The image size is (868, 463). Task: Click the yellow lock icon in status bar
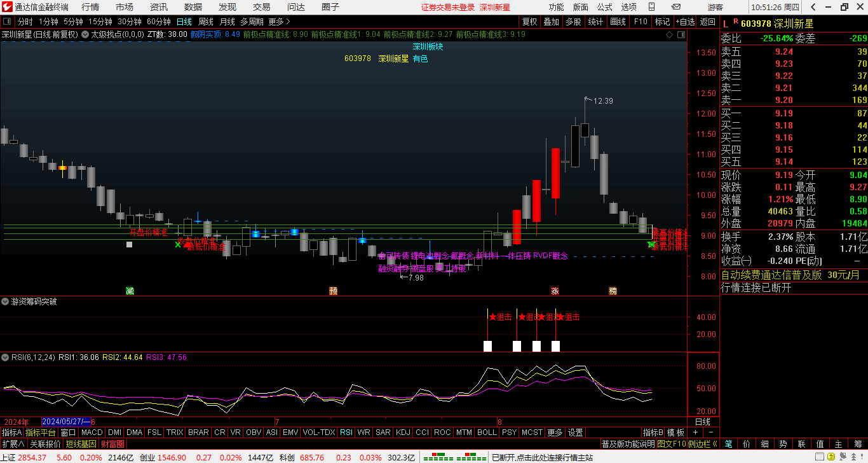coord(831,457)
